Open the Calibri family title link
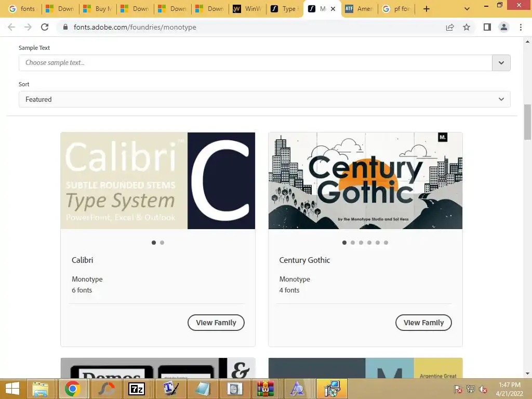Screen dimensions: 532x399 (x=83, y=260)
